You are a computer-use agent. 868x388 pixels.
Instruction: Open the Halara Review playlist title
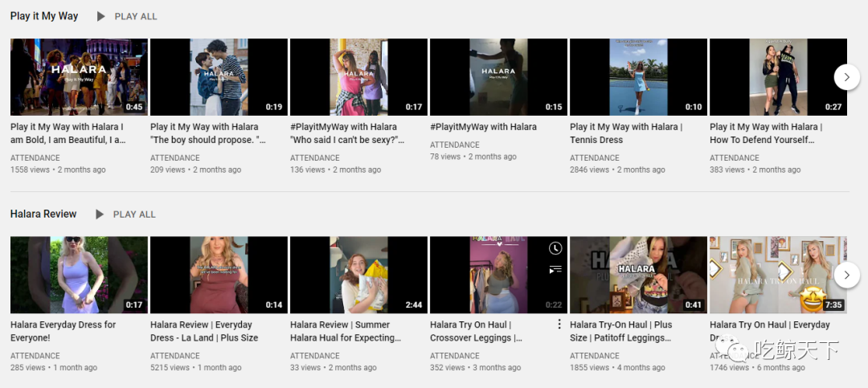coord(43,214)
